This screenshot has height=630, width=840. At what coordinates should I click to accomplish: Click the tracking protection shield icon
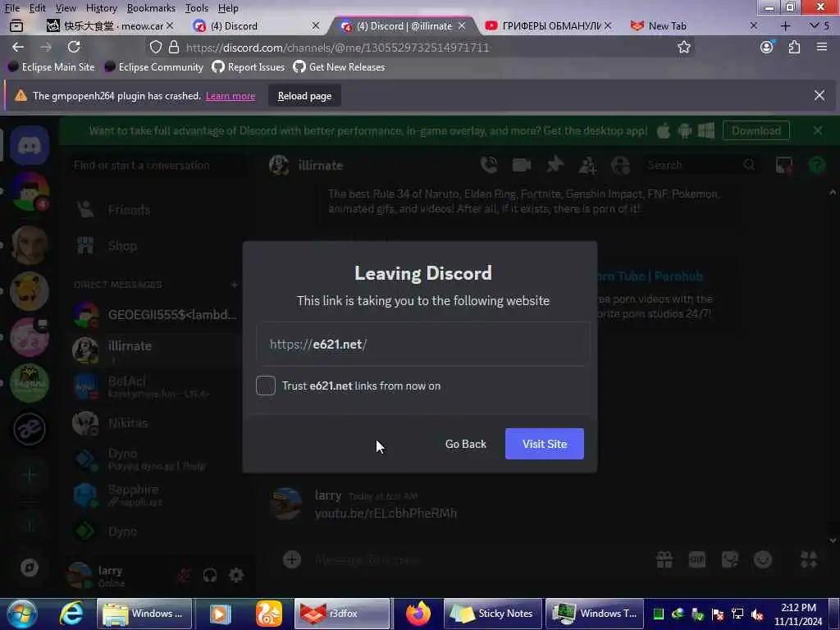pos(155,47)
